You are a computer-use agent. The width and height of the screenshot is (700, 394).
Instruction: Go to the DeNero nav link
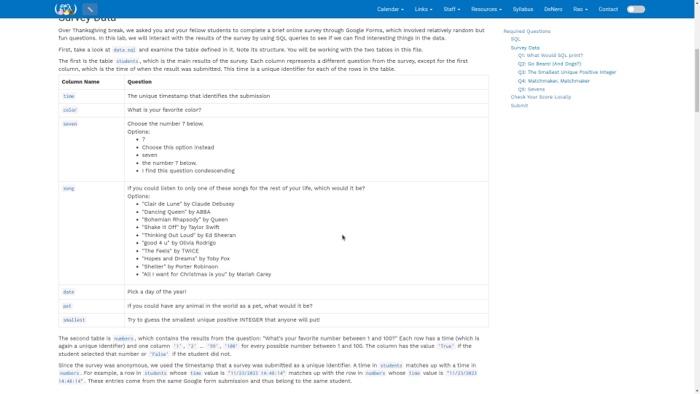point(553,9)
